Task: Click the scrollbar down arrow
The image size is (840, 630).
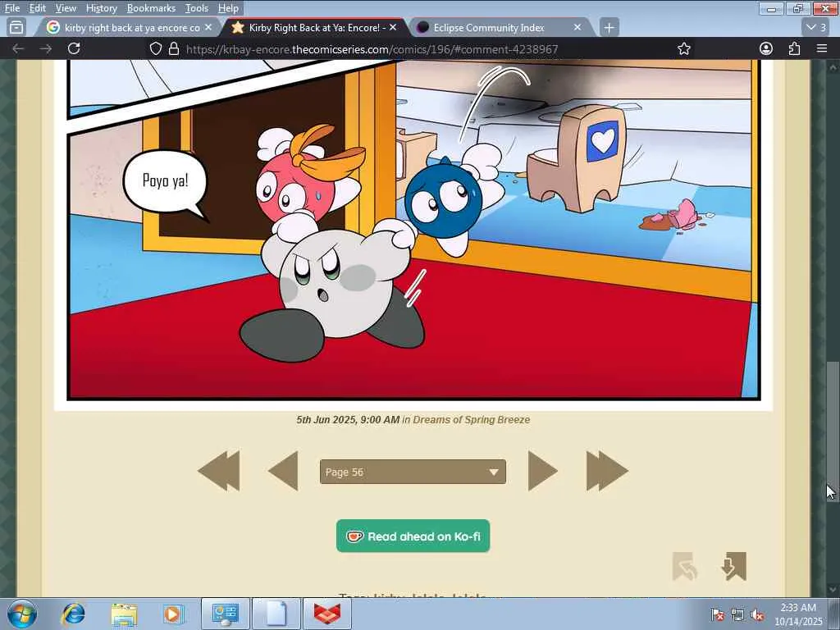Action: click(x=832, y=589)
